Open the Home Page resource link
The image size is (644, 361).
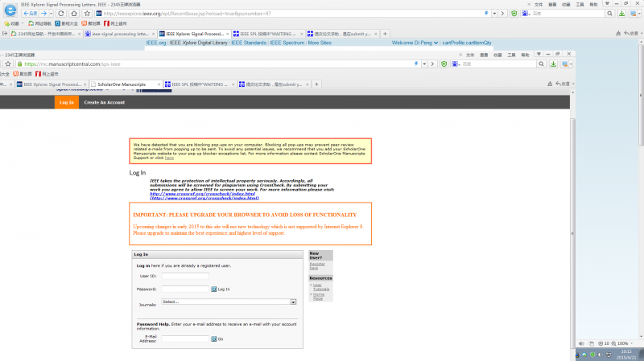pos(319,296)
